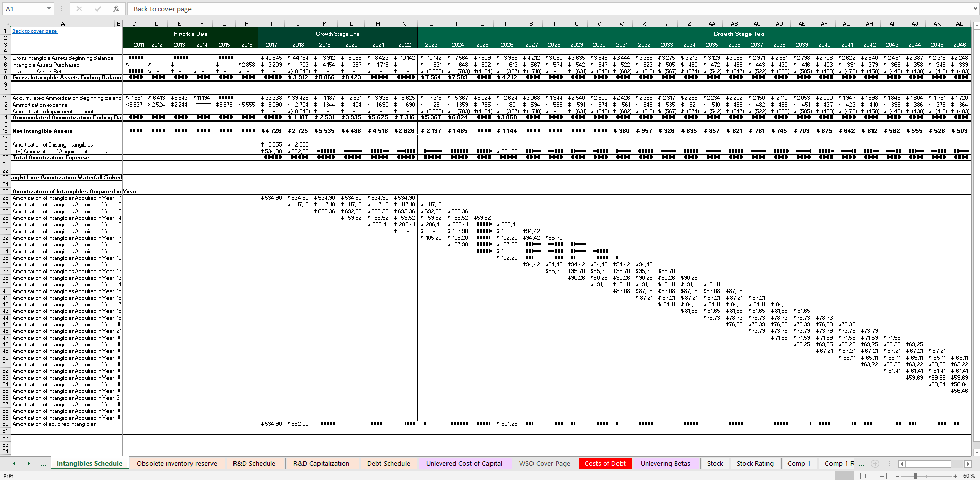Select row 60 header
The height and width of the screenshot is (480, 980).
[5, 424]
